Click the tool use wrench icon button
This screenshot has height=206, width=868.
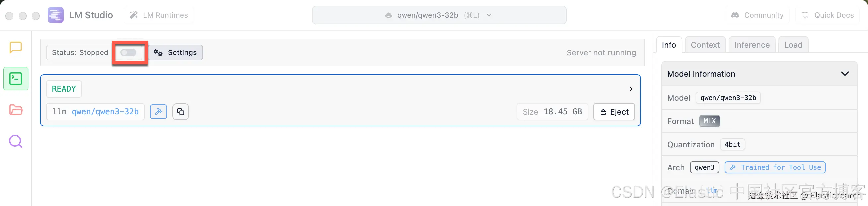click(158, 112)
